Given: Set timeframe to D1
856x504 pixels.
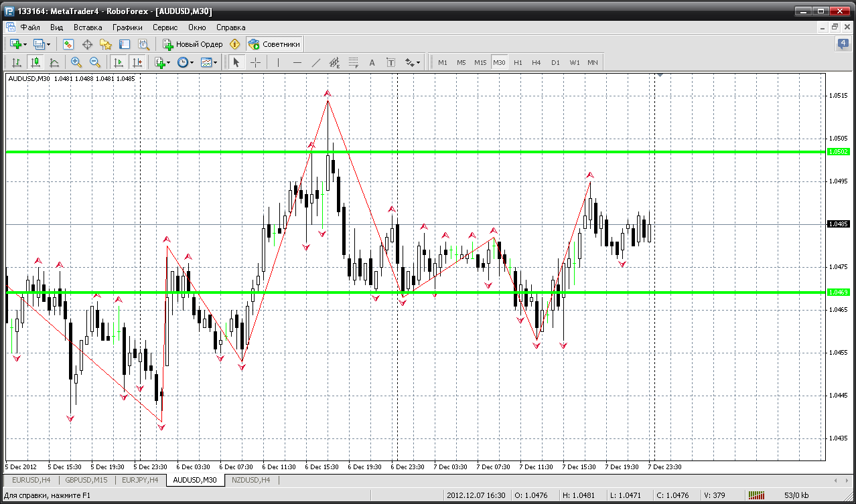Looking at the screenshot, I should click(555, 62).
